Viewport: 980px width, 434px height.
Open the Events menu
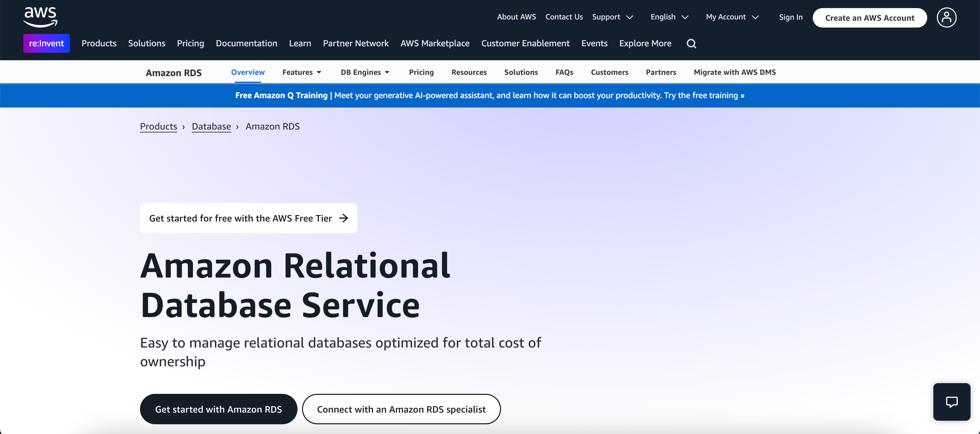tap(594, 43)
